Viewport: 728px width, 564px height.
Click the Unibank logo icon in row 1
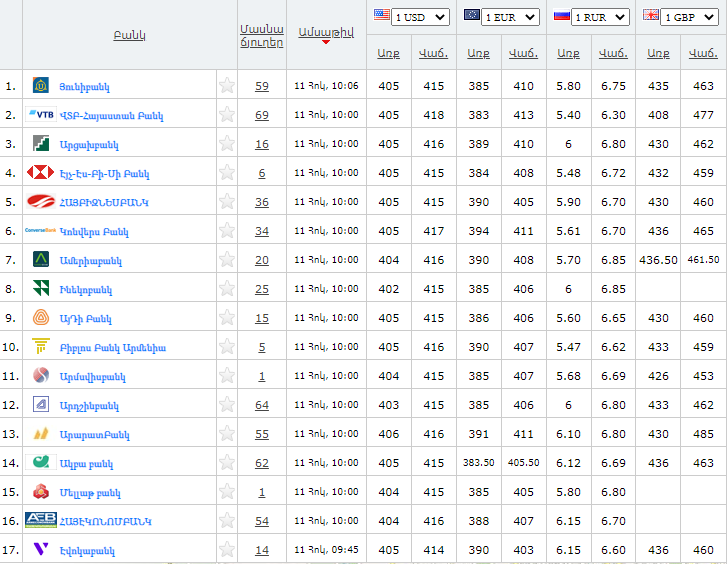pyautogui.click(x=41, y=85)
